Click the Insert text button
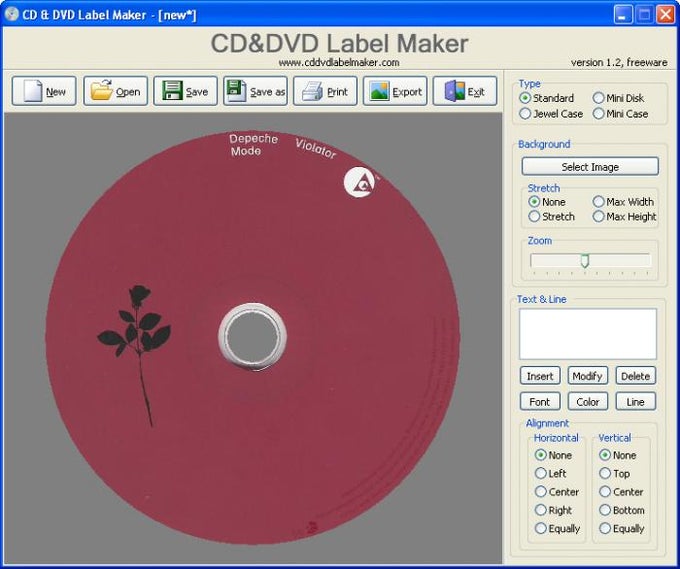Viewport: 680px width, 569px height. click(540, 376)
